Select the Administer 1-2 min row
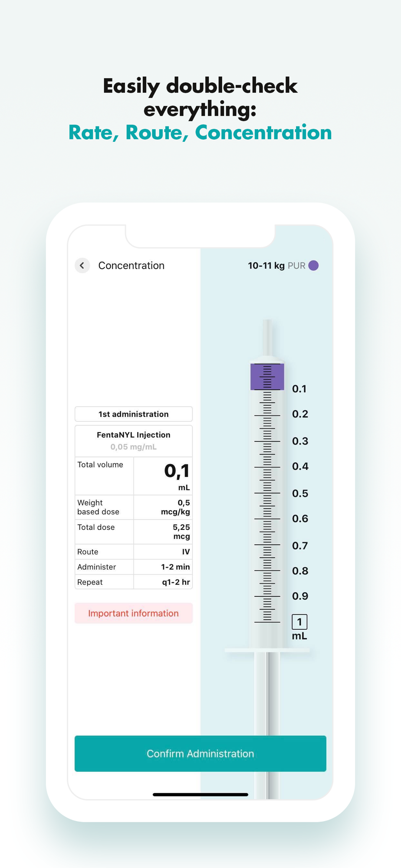The image size is (401, 868). [134, 567]
